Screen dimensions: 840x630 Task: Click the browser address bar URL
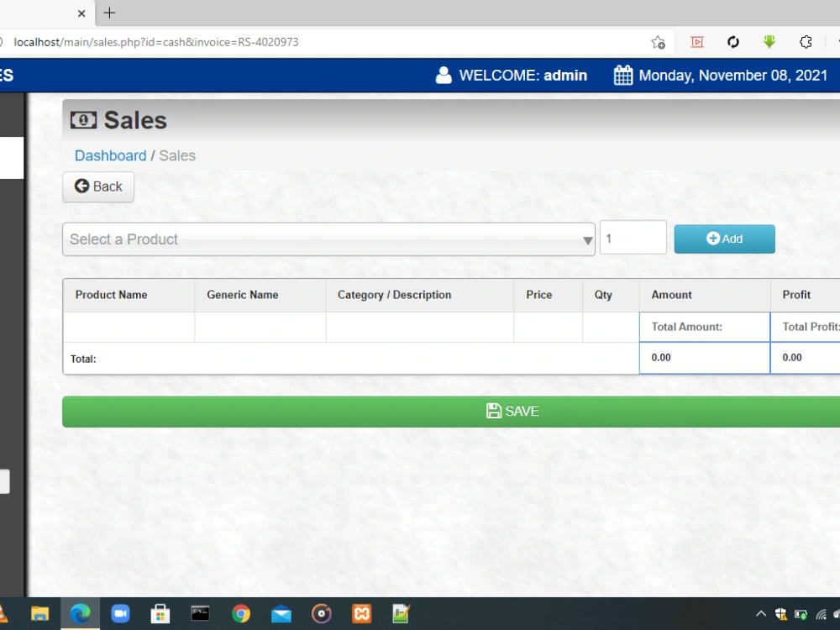click(156, 42)
